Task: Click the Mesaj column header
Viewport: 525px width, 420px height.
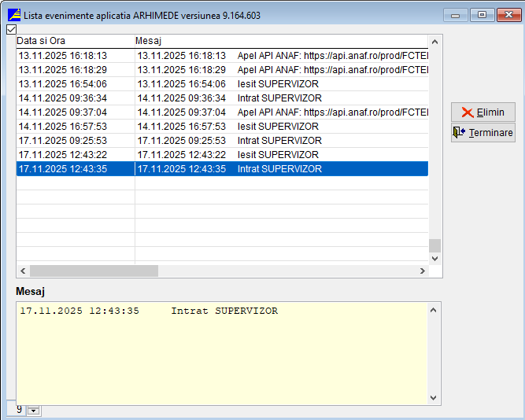Action: [282, 41]
